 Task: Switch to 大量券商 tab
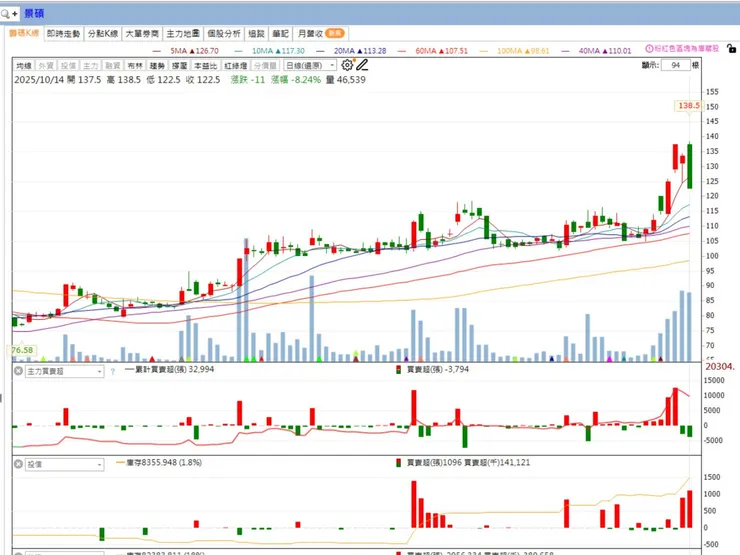(x=142, y=34)
